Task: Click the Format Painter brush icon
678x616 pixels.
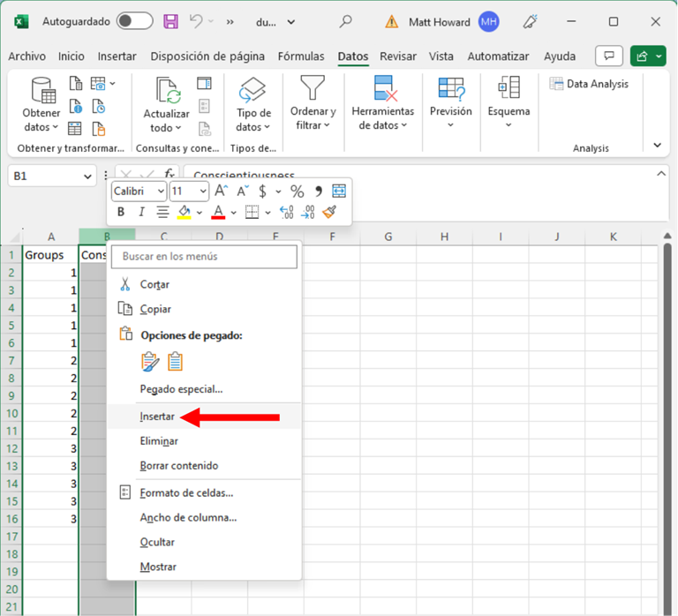Action: pos(330,212)
